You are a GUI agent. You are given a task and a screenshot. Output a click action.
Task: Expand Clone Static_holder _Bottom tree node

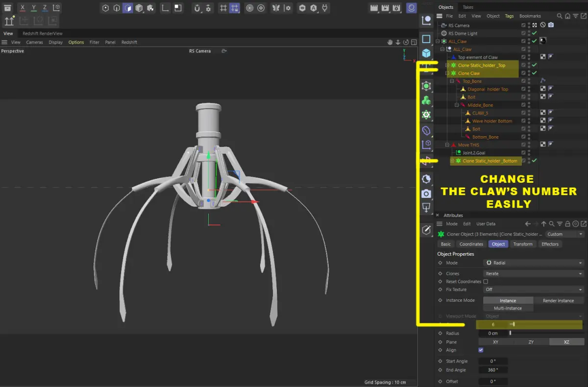click(452, 161)
